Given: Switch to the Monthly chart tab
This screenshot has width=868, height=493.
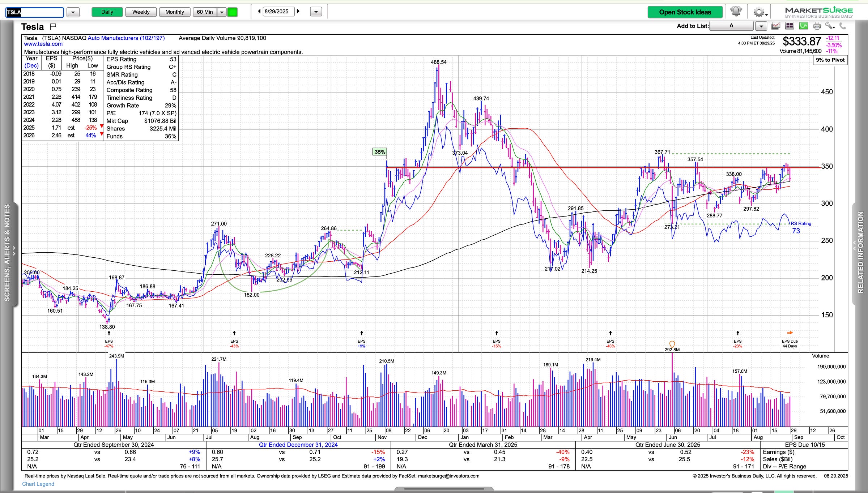Looking at the screenshot, I should (x=175, y=12).
